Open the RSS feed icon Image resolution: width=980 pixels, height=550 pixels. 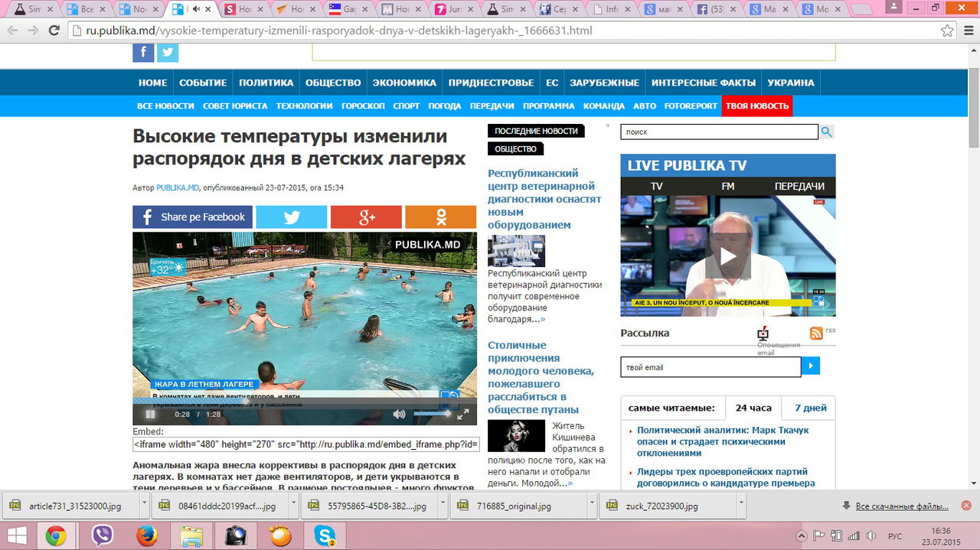tap(816, 333)
